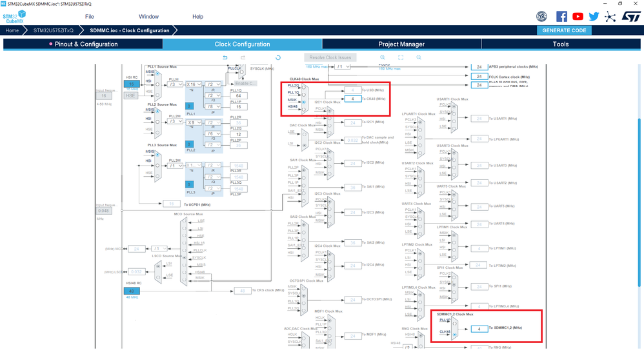Viewport: 644px width, 352px height.
Task: Click the To CK48 (MHz) value field
Action: point(352,99)
